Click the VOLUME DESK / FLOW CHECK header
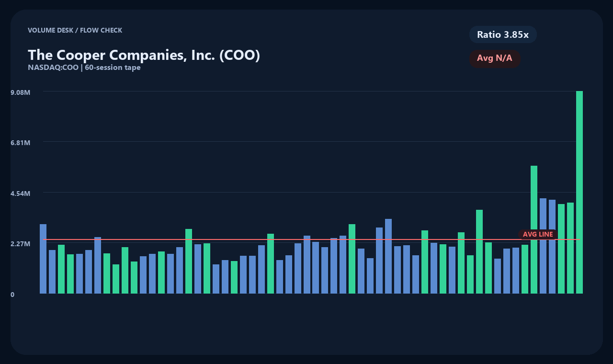 tap(75, 30)
